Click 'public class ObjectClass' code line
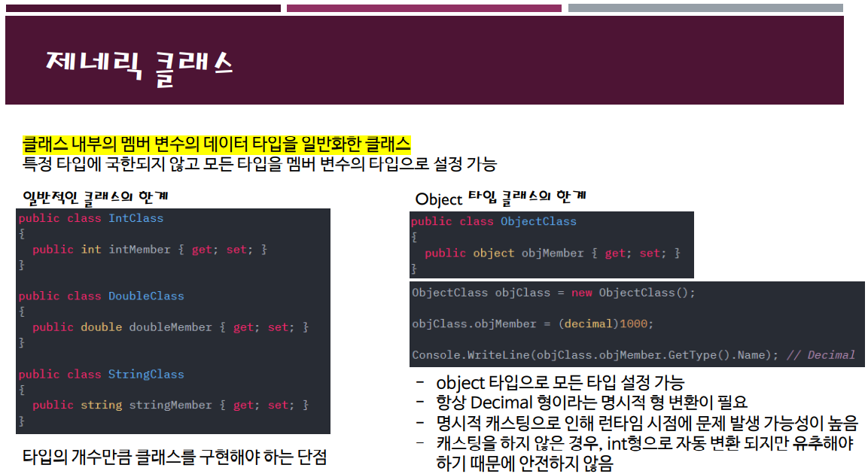Image resolution: width=868 pixels, height=474 pixels. click(x=494, y=221)
